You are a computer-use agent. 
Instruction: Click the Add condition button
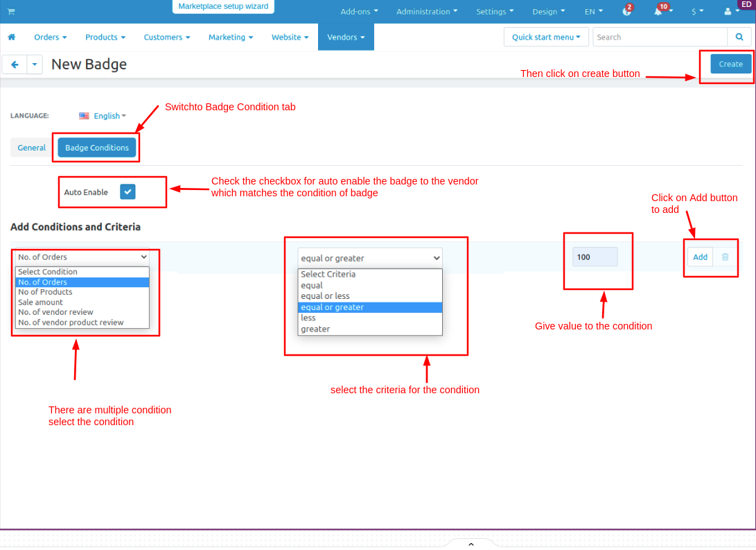pyautogui.click(x=700, y=257)
